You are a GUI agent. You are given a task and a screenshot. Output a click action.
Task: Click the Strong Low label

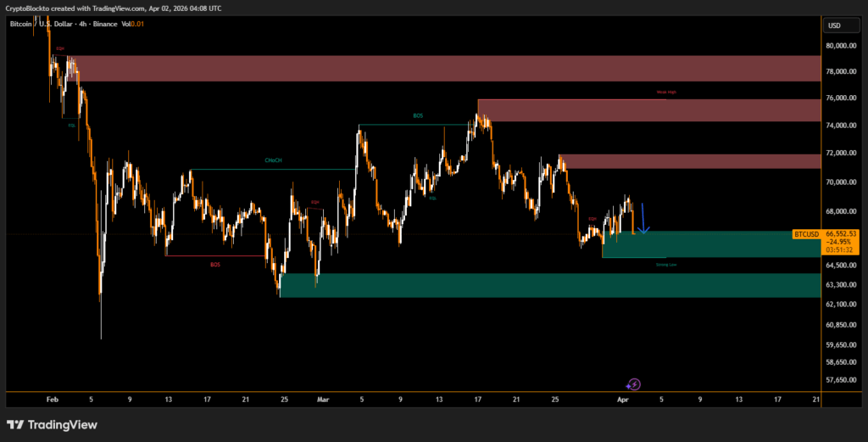(666, 265)
